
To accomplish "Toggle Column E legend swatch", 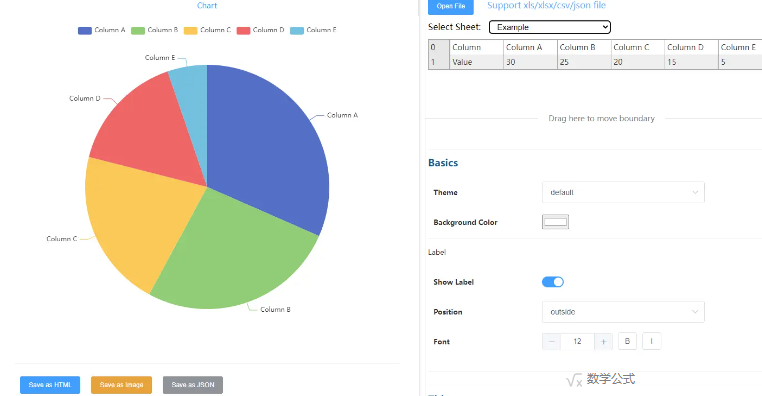I will pyautogui.click(x=297, y=31).
